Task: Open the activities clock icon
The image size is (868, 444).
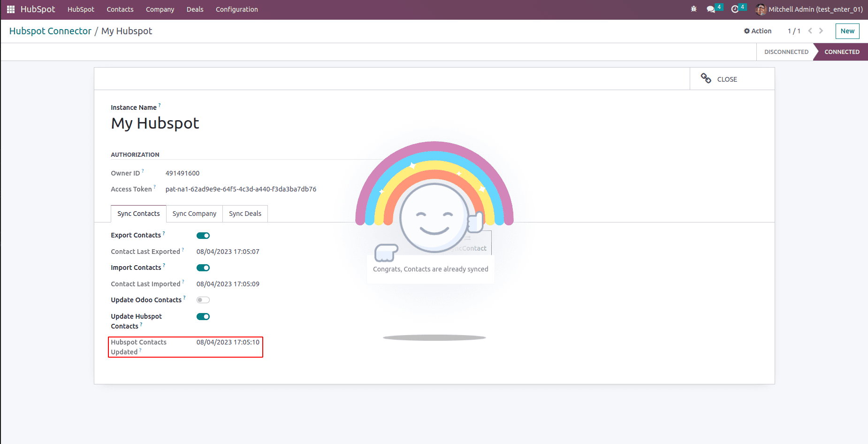Action: 735,9
